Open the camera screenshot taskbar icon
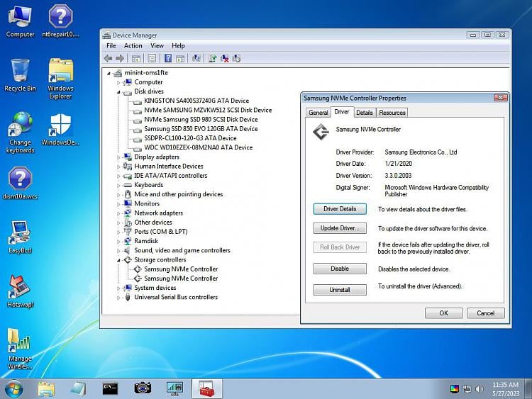Screen dimensions: 532x399 click(143, 388)
